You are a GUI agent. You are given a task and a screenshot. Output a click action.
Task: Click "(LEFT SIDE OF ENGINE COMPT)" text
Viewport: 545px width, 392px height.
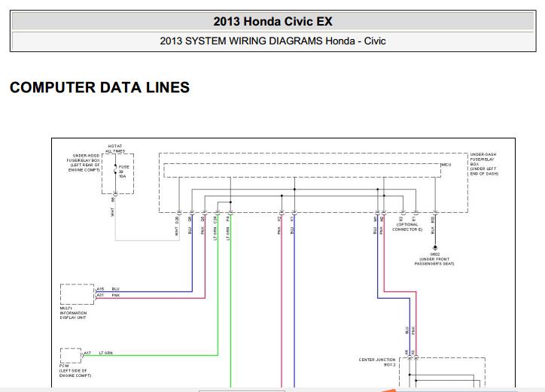click(75, 373)
